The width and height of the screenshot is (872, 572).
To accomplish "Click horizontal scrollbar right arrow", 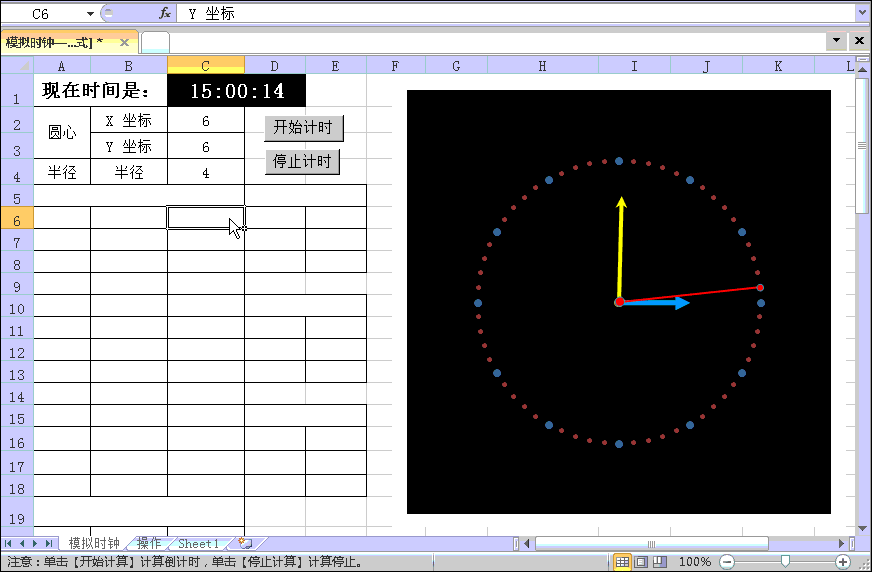I will pos(841,543).
